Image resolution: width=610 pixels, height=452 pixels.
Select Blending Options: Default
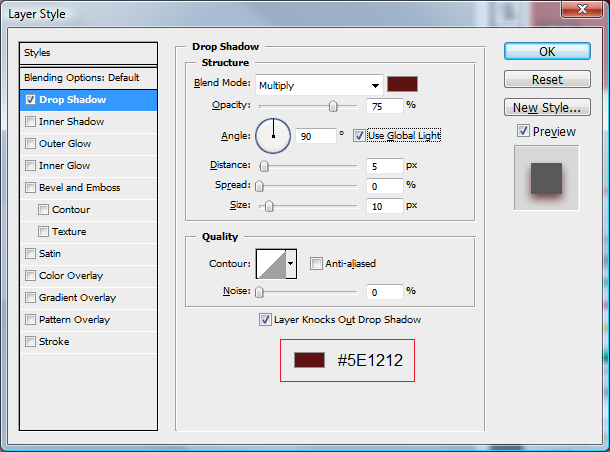coord(88,78)
